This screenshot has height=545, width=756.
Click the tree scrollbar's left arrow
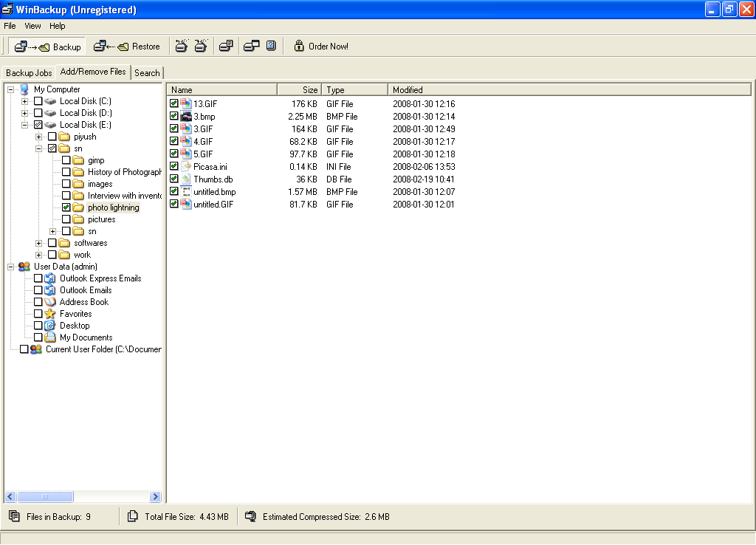click(x=10, y=496)
